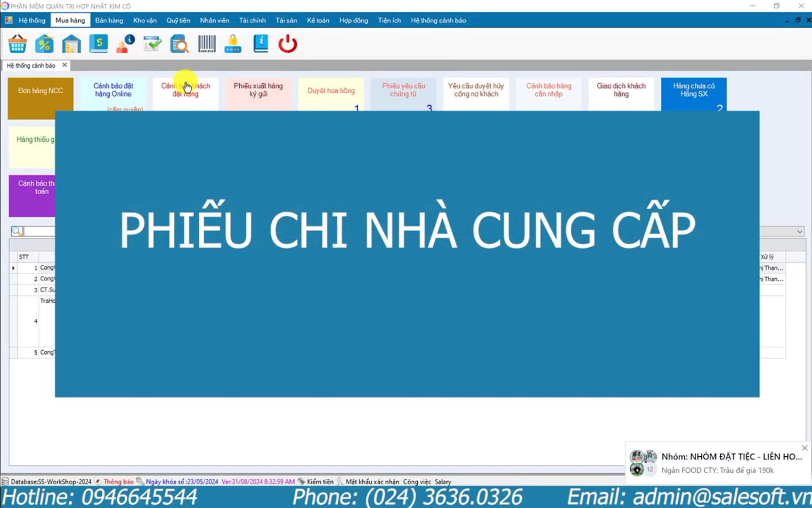Click Thông báo in the status bar

[118, 482]
